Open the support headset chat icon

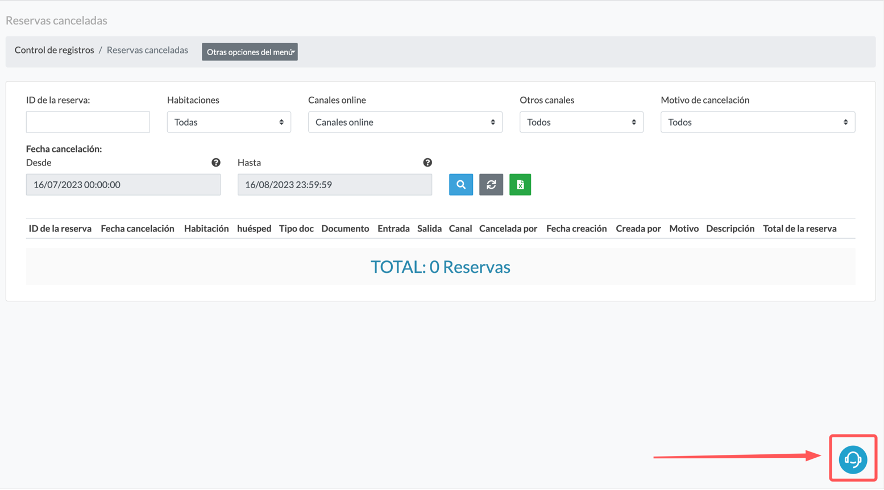(852, 459)
